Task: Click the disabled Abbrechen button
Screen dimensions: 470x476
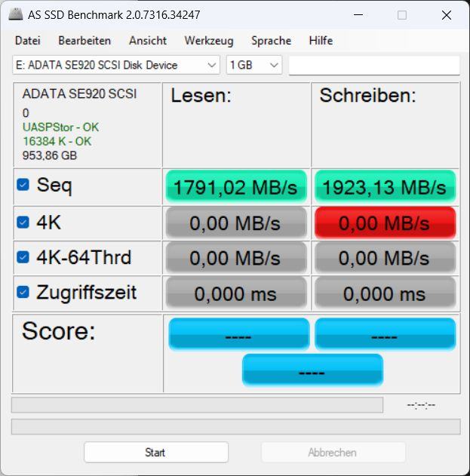Action: pyautogui.click(x=333, y=453)
